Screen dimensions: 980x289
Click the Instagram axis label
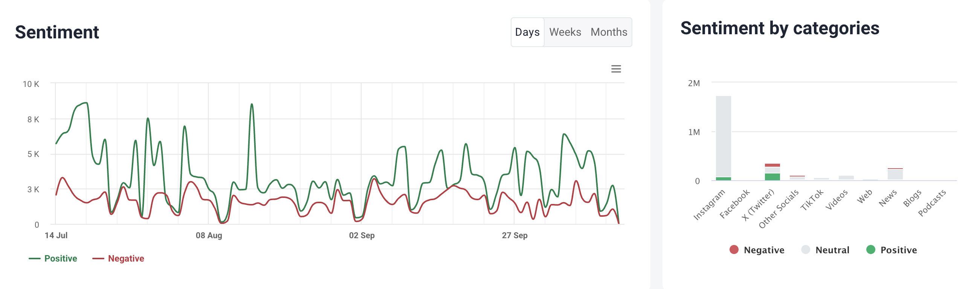(x=710, y=205)
